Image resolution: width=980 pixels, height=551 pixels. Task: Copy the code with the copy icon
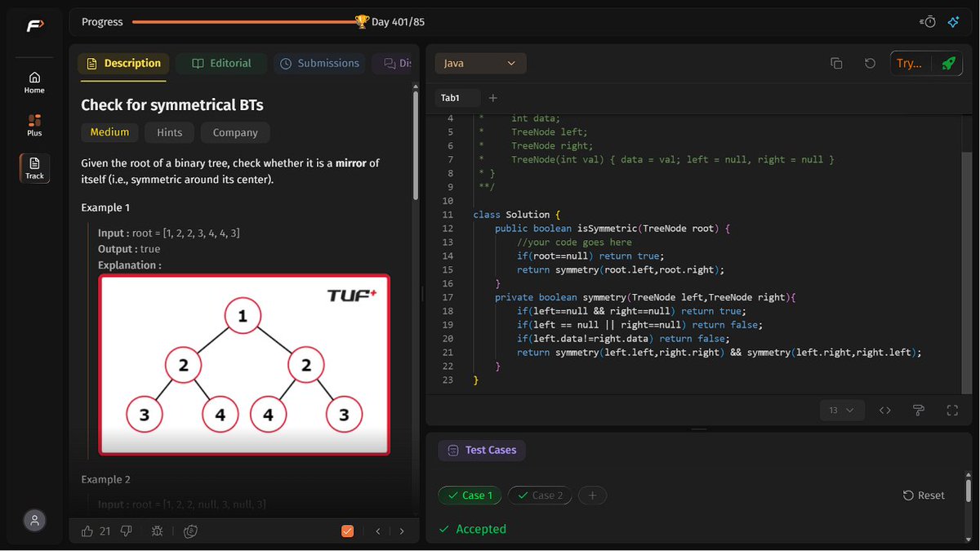pos(836,63)
